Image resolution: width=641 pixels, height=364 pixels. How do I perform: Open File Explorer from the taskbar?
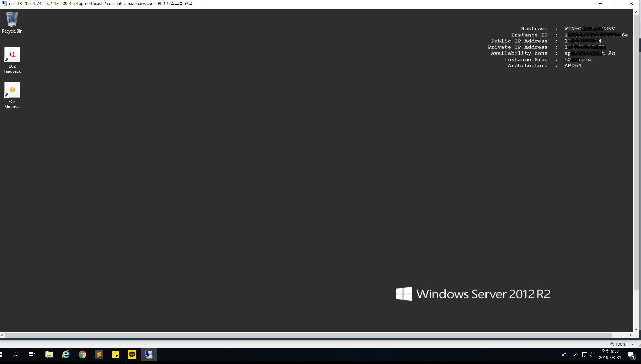point(49,355)
